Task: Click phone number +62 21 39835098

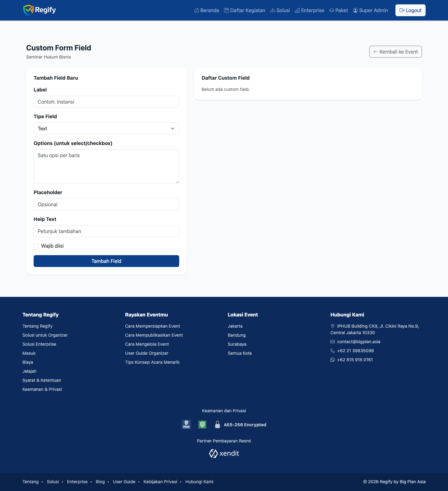Action: (x=355, y=351)
